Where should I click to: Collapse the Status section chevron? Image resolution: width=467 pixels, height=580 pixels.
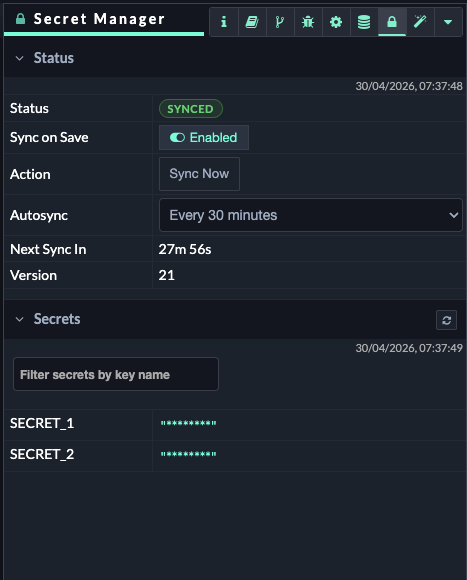click(x=20, y=58)
